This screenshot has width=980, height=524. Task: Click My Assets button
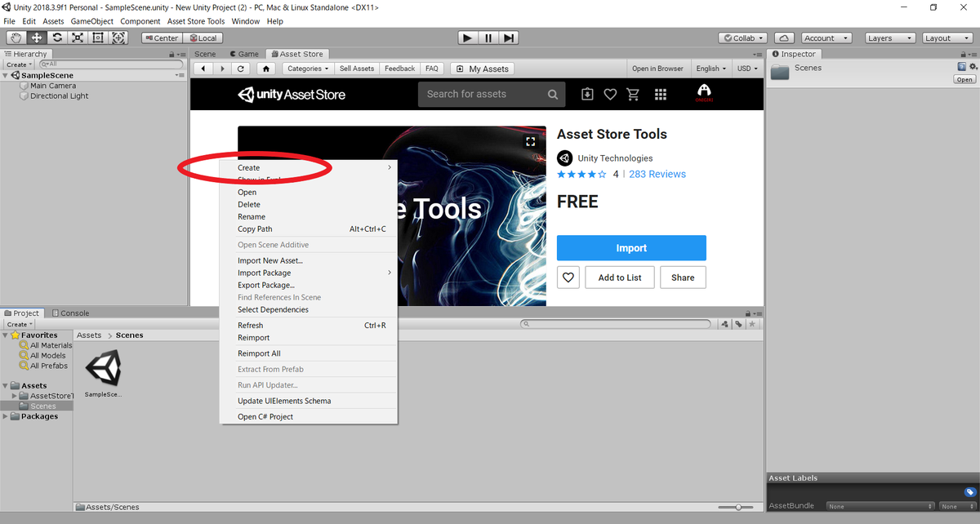click(x=483, y=69)
